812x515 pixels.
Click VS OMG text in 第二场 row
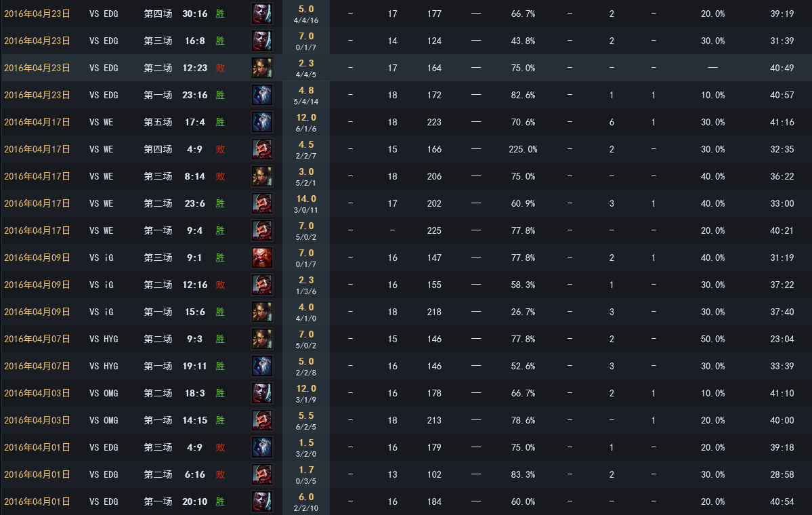coord(104,393)
